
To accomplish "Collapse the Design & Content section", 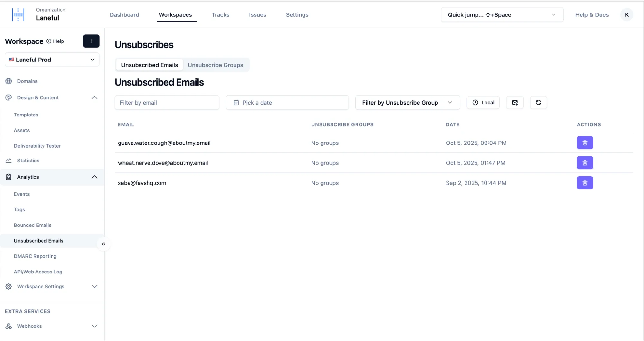I will tap(94, 98).
